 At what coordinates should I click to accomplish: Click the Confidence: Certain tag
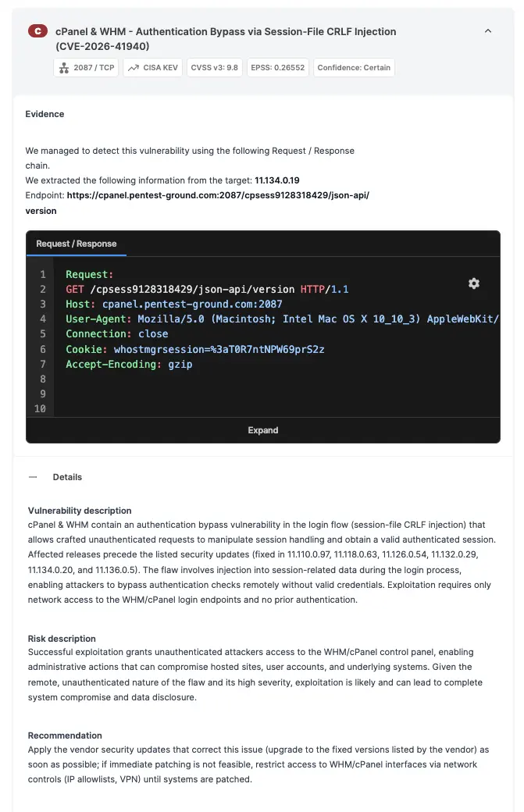click(354, 68)
